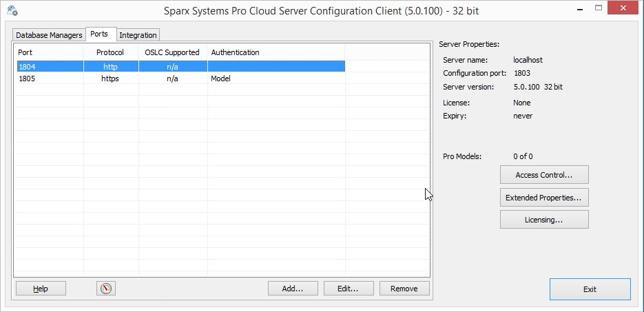The height and width of the screenshot is (312, 644).
Task: Remove the selected port
Action: click(x=404, y=289)
